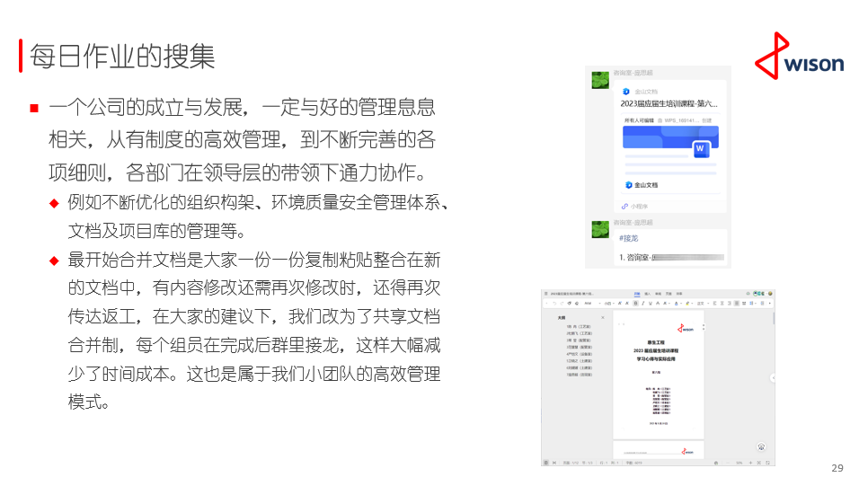Open the font size 小四 dropdown
868x486 pixels.
coord(610,304)
